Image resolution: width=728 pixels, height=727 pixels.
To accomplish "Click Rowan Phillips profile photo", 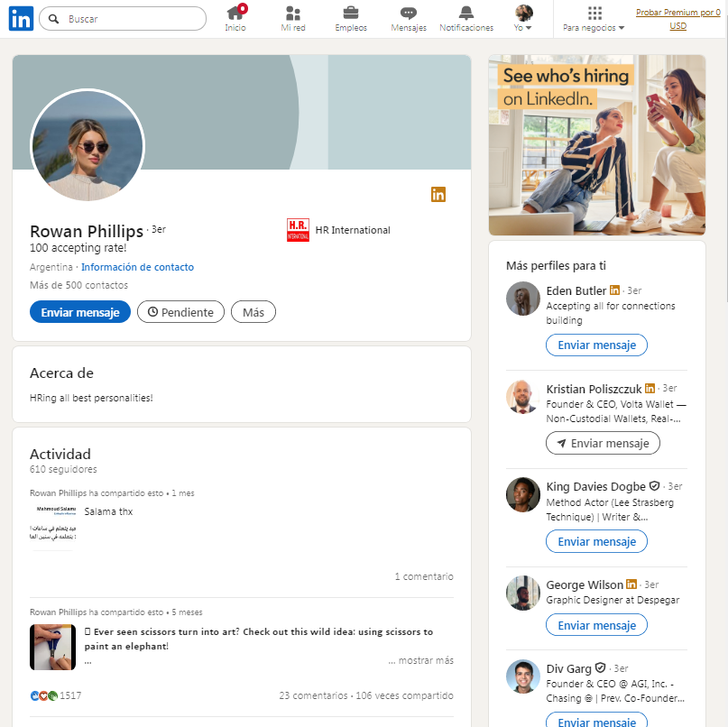I will [88, 146].
